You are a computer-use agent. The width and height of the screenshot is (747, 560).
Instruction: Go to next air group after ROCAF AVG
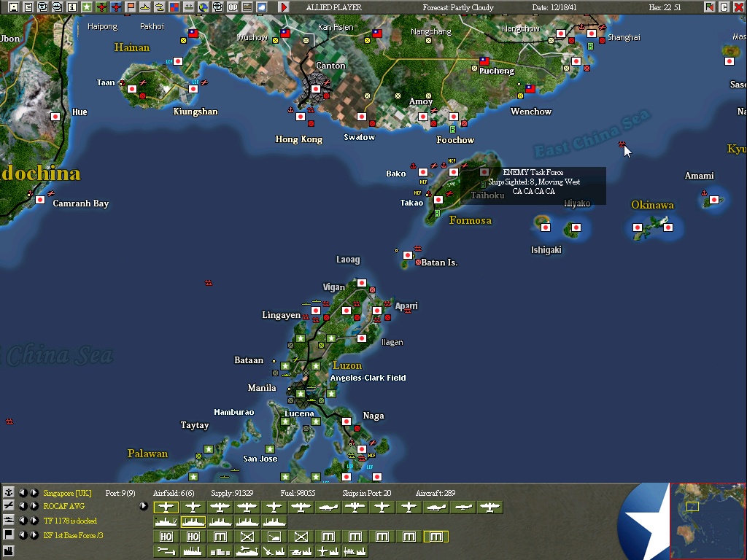[34, 506]
